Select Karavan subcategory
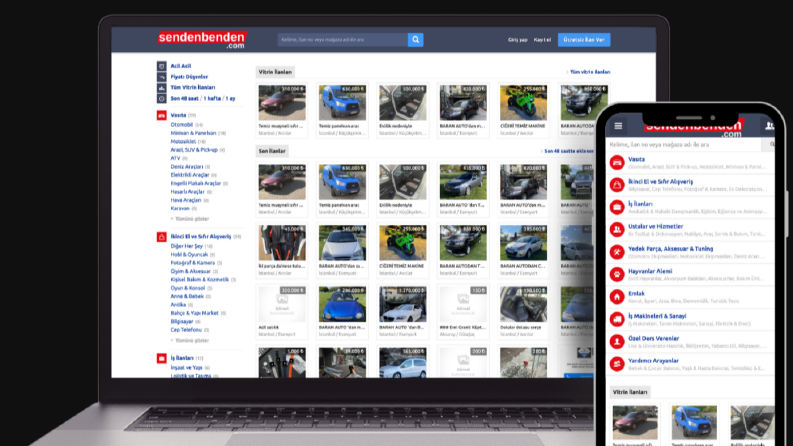Viewport: 793px width, 446px height. (180, 208)
